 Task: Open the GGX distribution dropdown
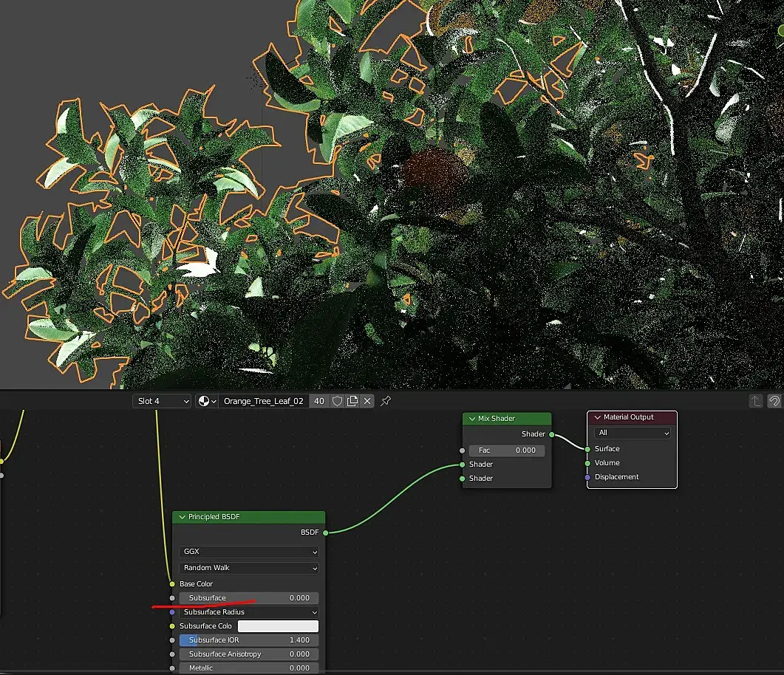(248, 552)
